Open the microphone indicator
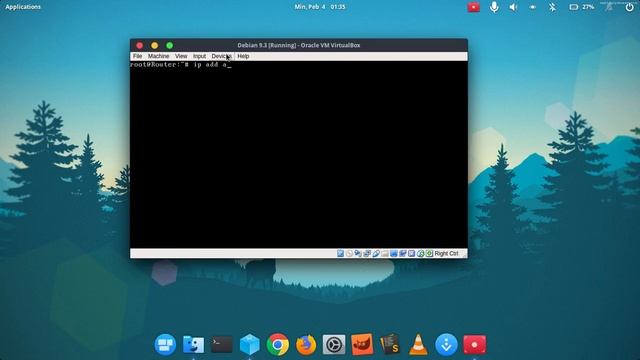This screenshot has width=640, height=360. click(x=494, y=7)
